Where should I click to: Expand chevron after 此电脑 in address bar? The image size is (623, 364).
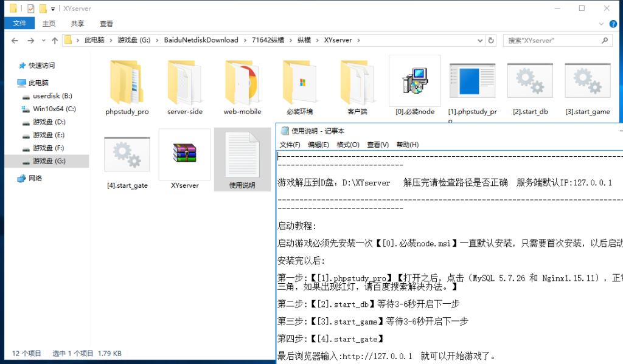pos(111,41)
